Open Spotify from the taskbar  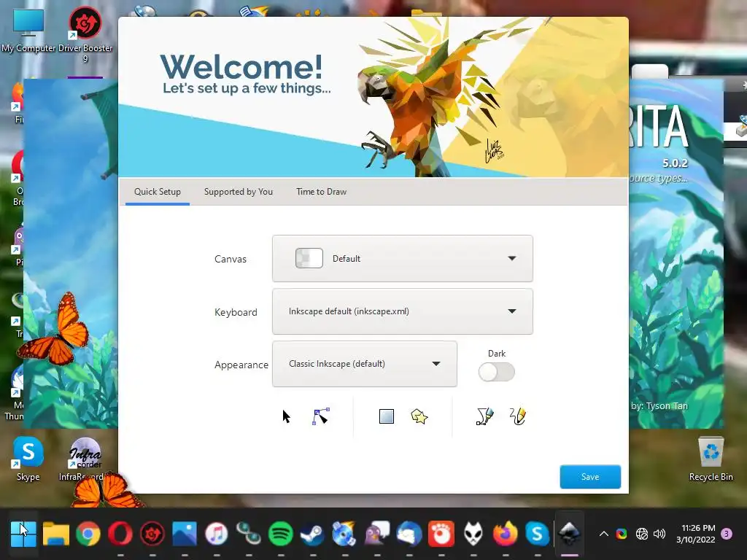point(281,534)
